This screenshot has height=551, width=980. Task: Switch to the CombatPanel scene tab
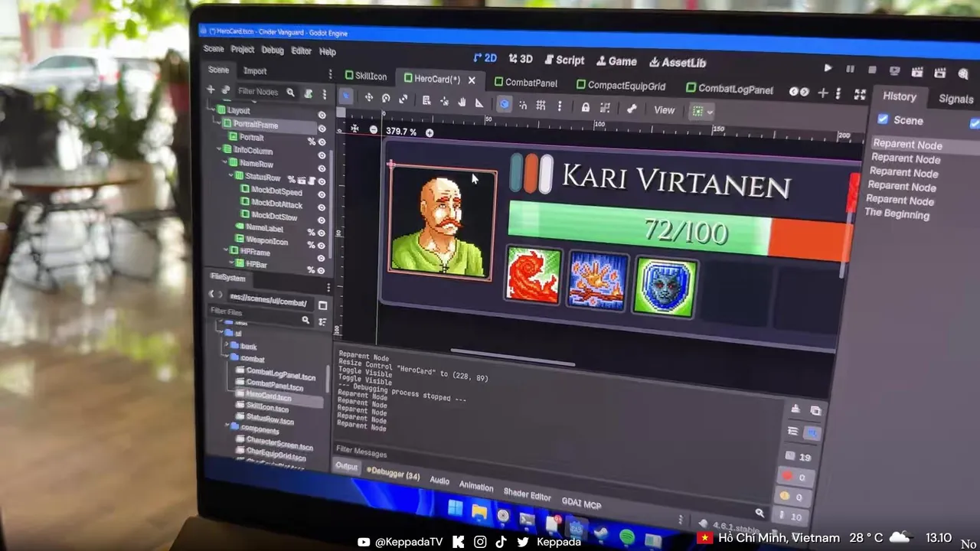click(x=526, y=83)
